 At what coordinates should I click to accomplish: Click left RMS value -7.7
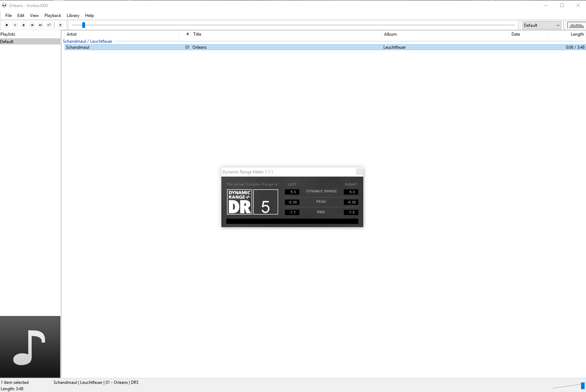[x=292, y=213]
